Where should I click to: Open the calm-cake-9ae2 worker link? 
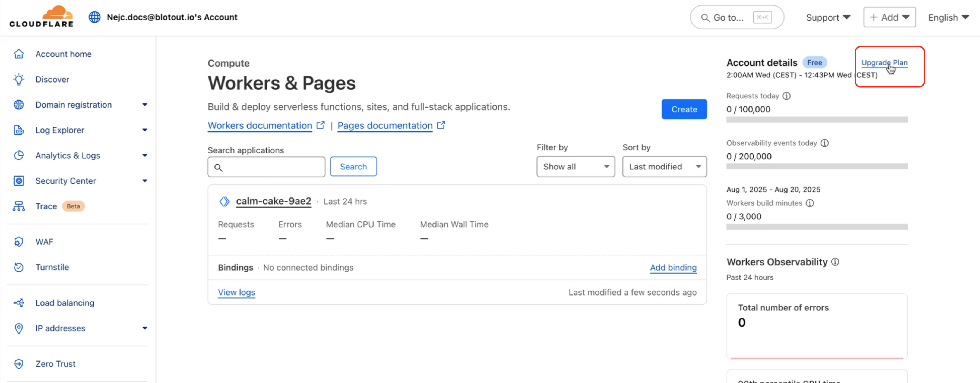(273, 201)
